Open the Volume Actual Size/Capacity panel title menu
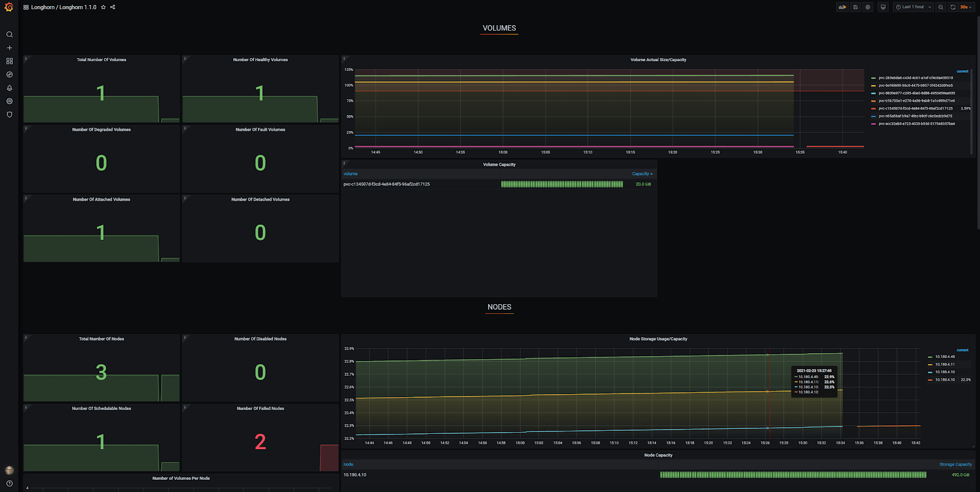This screenshot has height=492, width=980. pyautogui.click(x=658, y=60)
